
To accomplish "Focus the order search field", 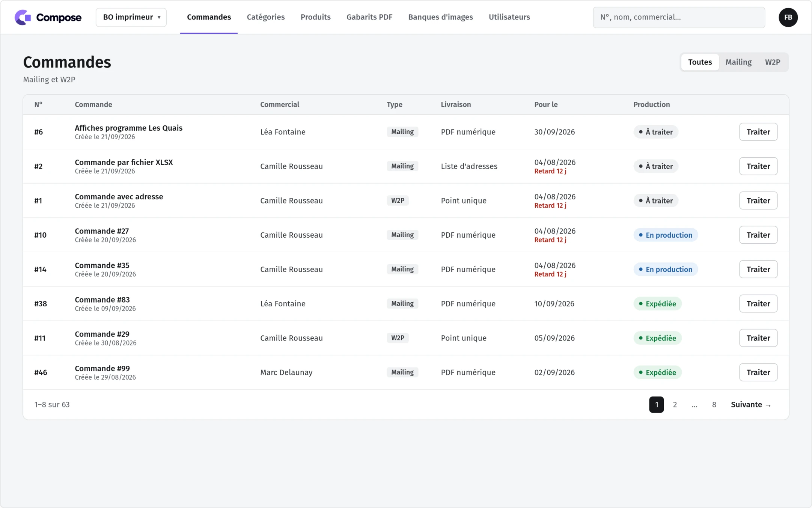I will [x=679, y=17].
